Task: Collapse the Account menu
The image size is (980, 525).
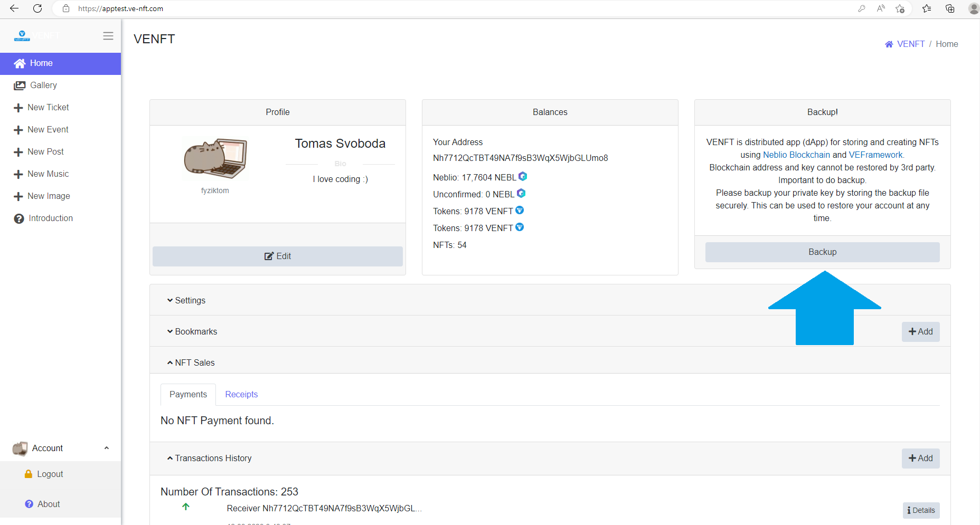Action: point(60,448)
